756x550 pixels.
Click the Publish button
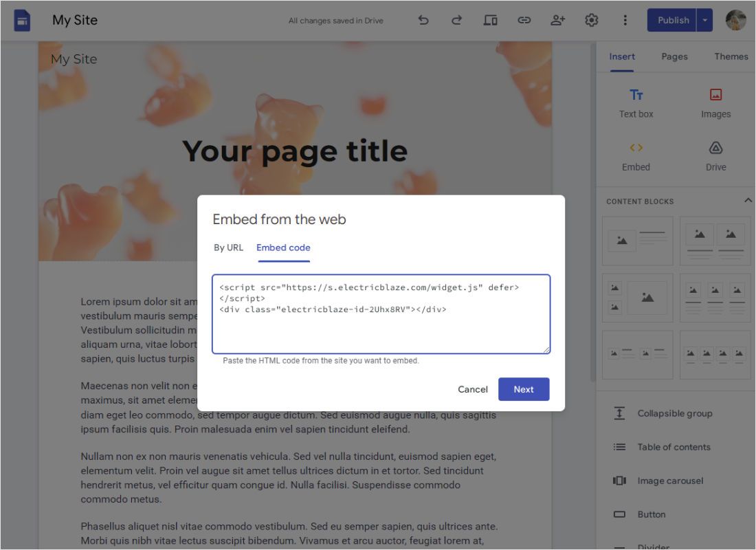671,20
